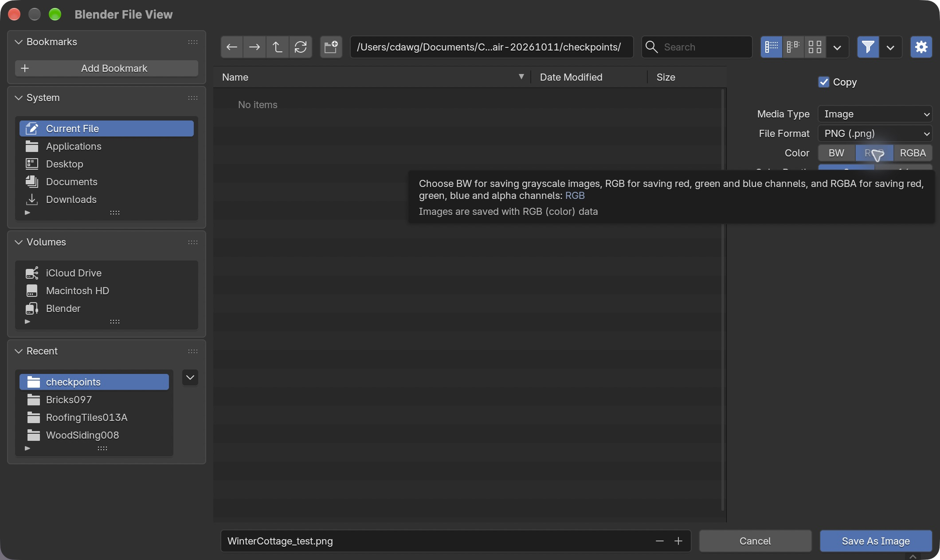Open display settings dropdown arrow
The width and height of the screenshot is (940, 560).
(837, 47)
